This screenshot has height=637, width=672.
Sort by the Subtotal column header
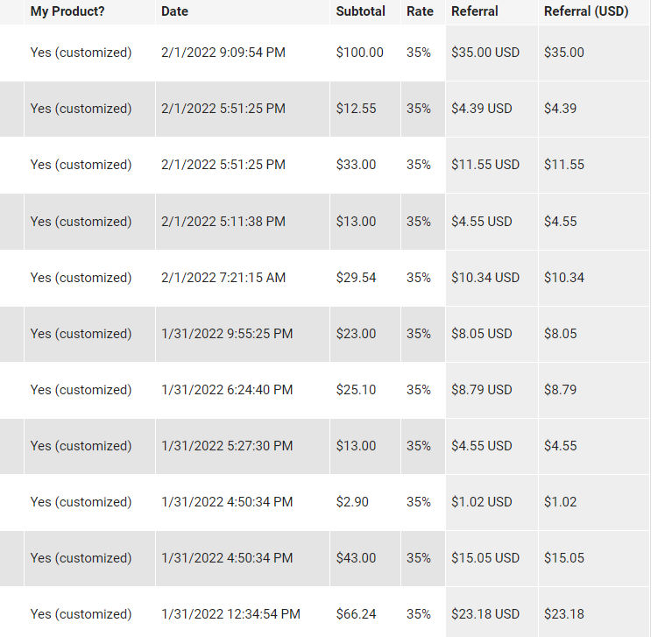coord(360,11)
